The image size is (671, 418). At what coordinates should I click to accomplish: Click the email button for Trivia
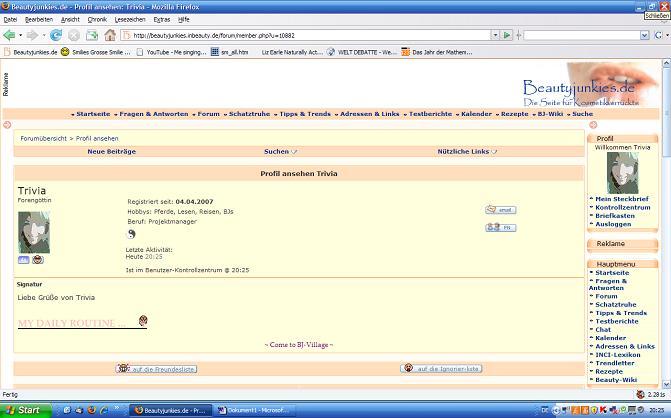pyautogui.click(x=501, y=210)
